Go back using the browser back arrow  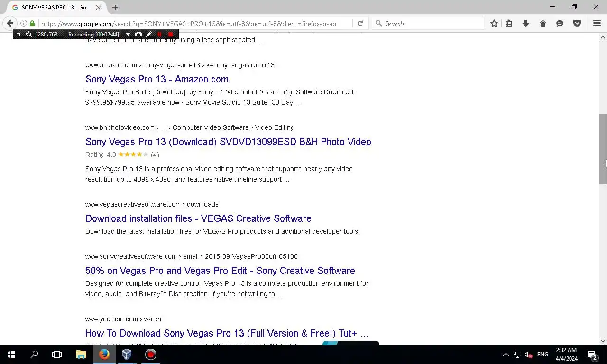click(x=10, y=23)
